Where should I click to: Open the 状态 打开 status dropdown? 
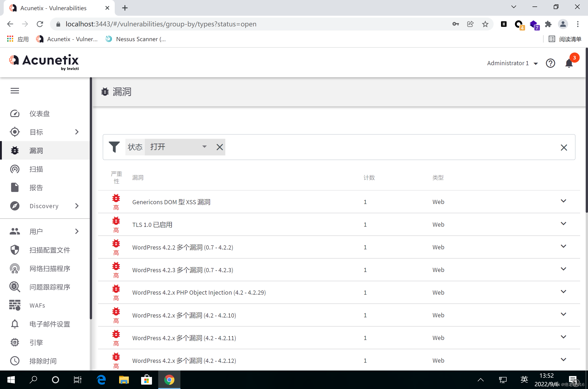(x=178, y=147)
